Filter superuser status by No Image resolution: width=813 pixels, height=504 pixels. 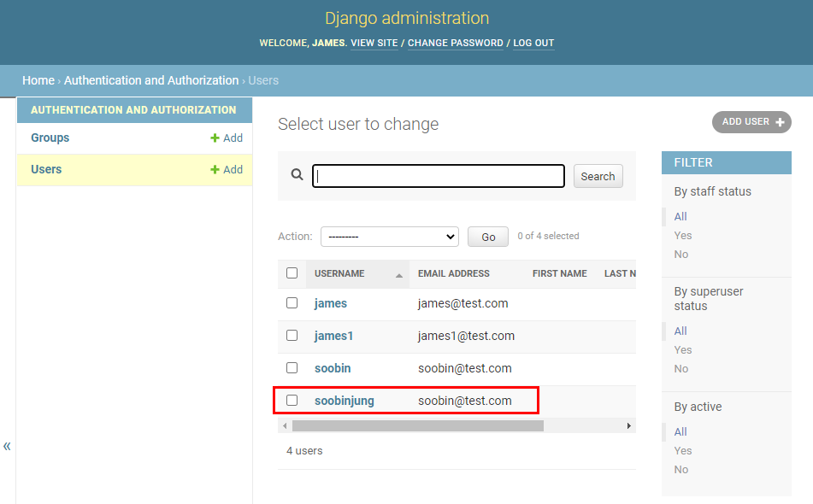(x=681, y=369)
